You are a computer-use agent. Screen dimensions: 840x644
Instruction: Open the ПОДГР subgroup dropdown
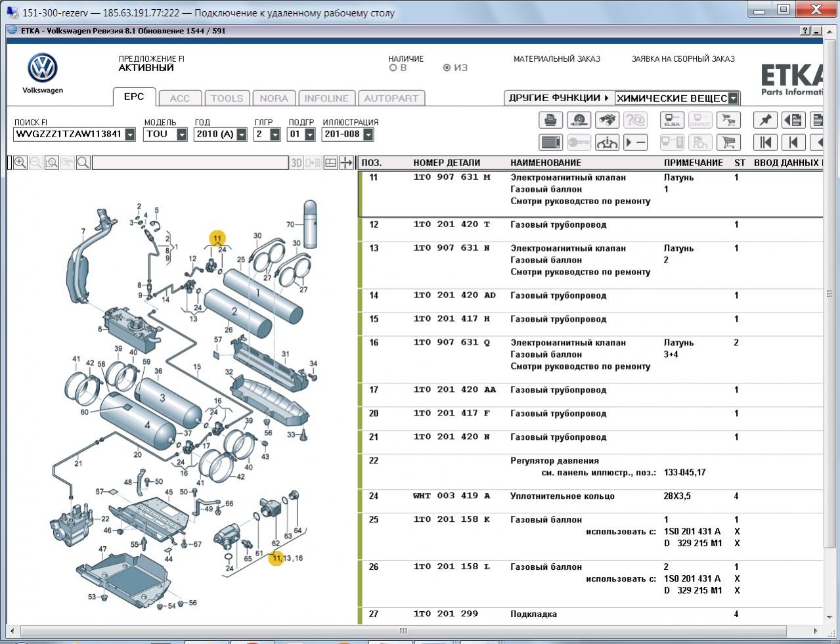(x=309, y=134)
